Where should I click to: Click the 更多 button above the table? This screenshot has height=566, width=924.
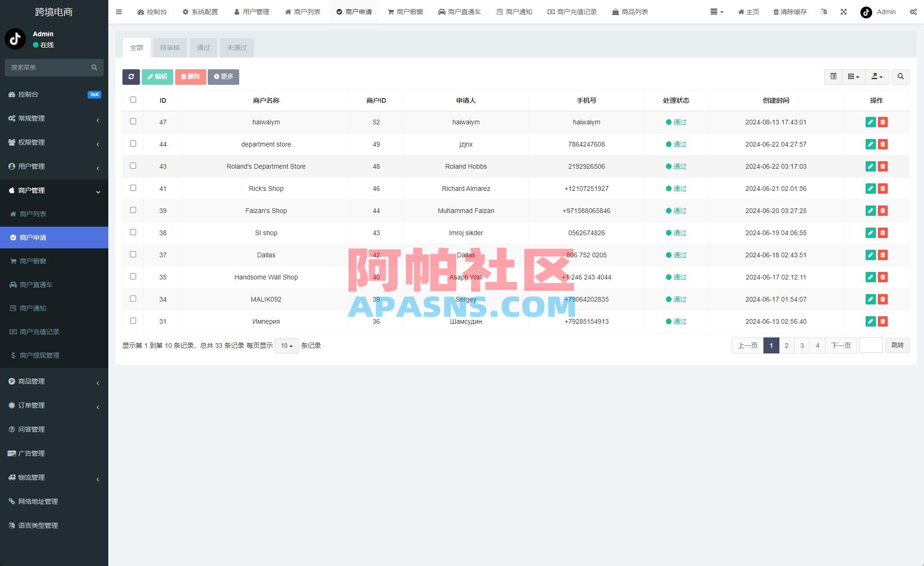click(223, 76)
